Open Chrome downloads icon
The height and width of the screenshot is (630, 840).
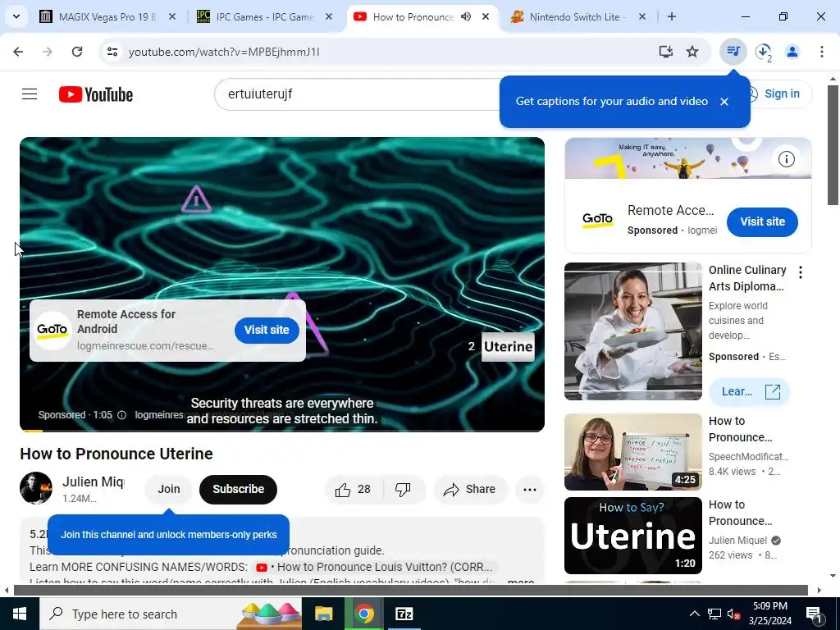[x=764, y=52]
